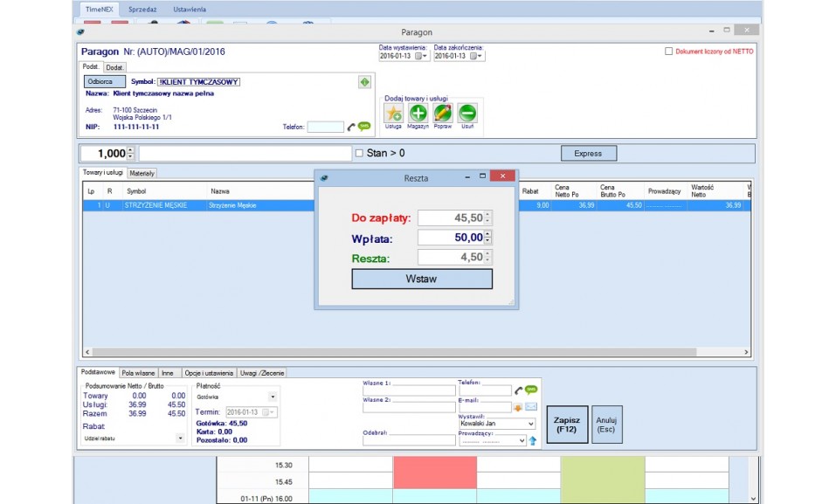
Task: Click the blue up arrow beside Prowadzący
Action: pyautogui.click(x=532, y=441)
